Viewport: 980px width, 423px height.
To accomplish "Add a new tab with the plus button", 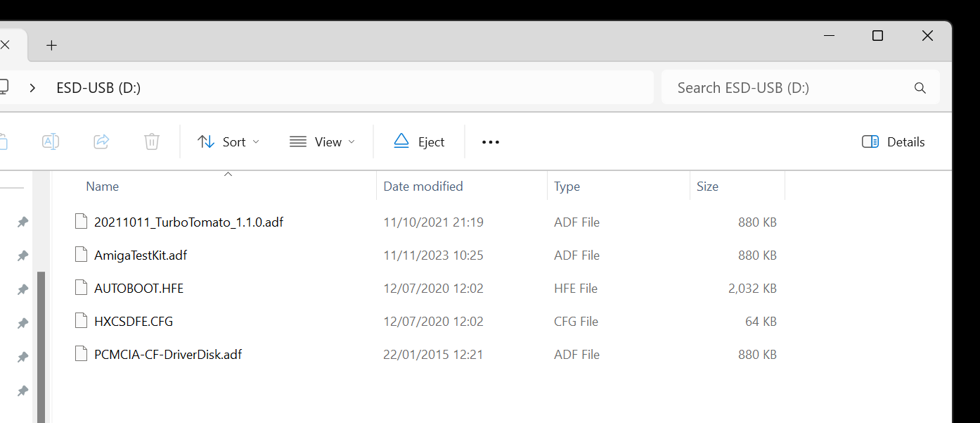I will tap(51, 45).
